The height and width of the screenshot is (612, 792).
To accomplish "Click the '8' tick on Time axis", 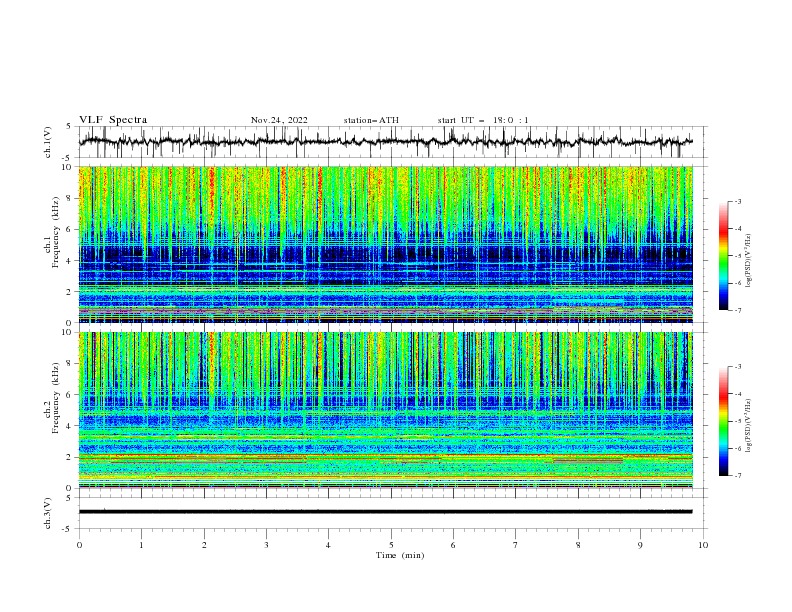I will pyautogui.click(x=578, y=545).
